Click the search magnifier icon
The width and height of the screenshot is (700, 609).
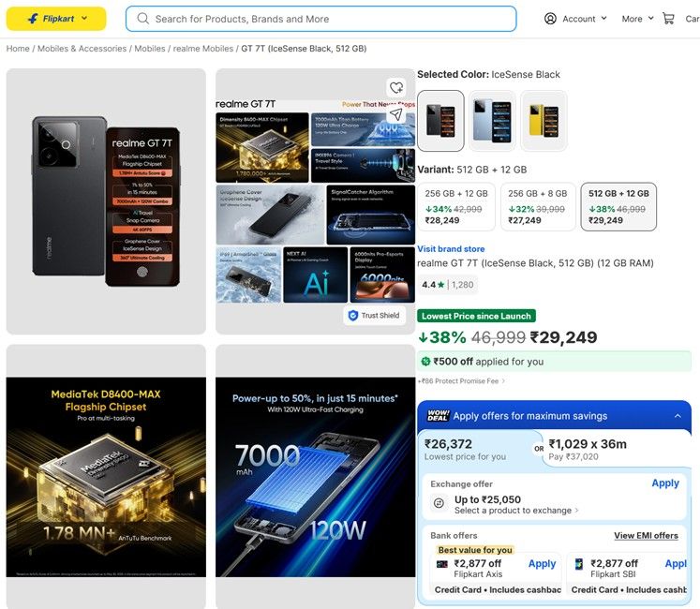[142, 19]
